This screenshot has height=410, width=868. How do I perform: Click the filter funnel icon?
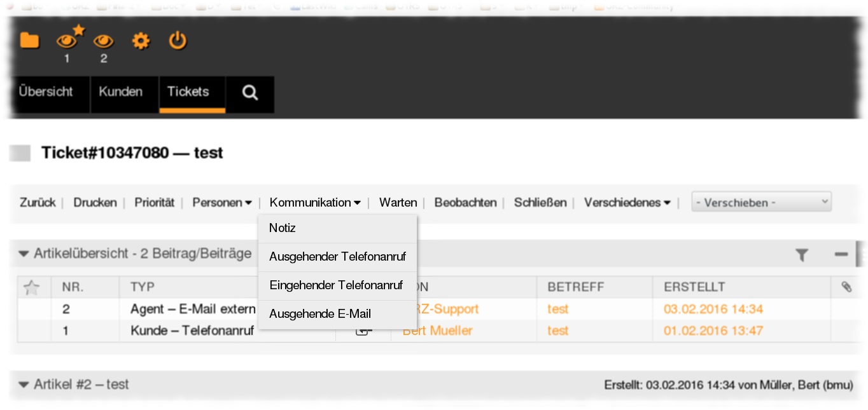(802, 255)
